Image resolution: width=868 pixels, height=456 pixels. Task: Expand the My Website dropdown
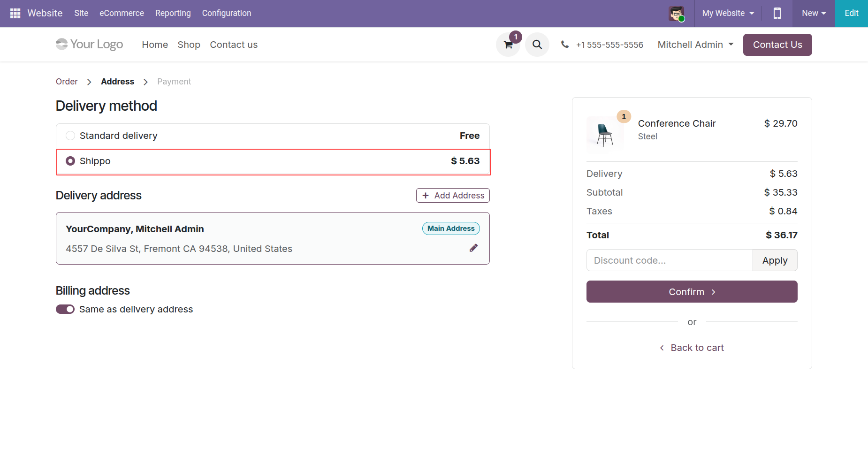[728, 13]
